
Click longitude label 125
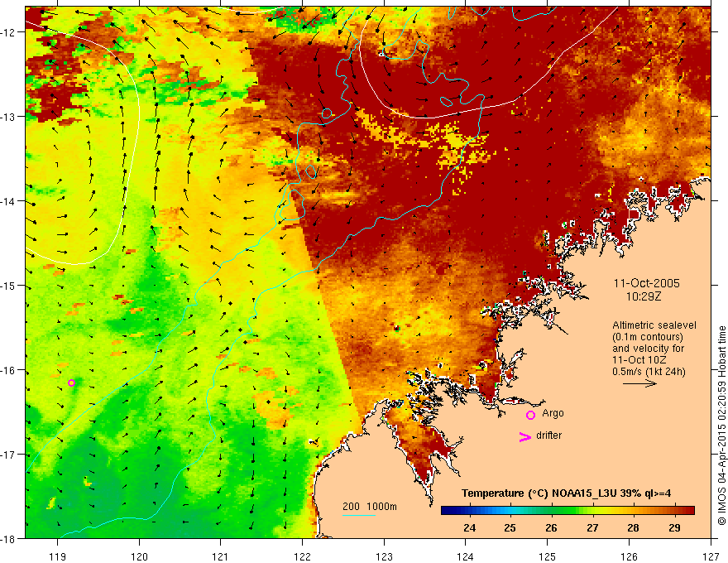click(x=547, y=556)
